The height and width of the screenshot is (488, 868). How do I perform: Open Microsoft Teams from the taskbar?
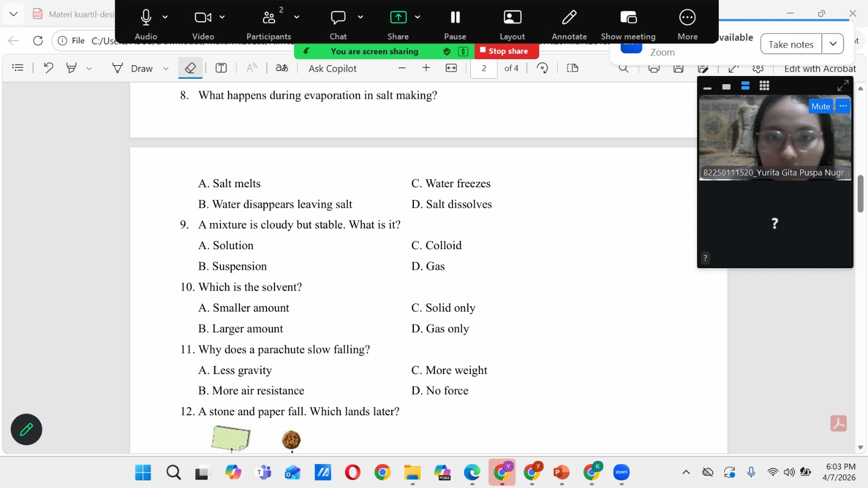[x=264, y=472]
